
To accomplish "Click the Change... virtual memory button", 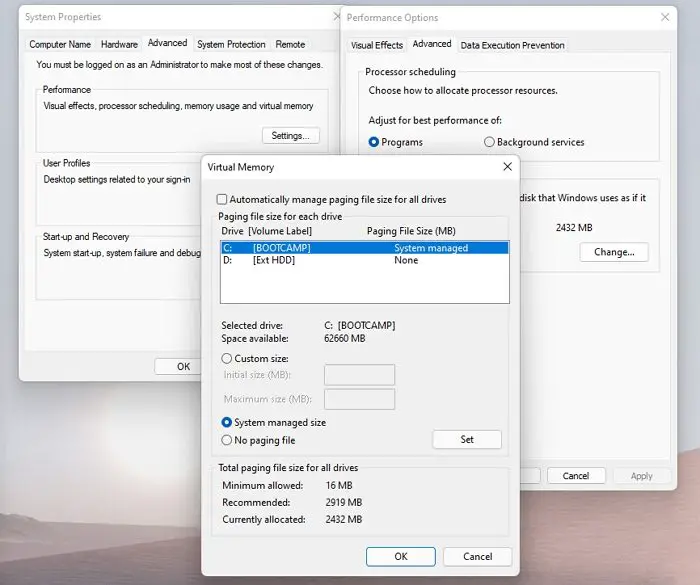I will [614, 252].
